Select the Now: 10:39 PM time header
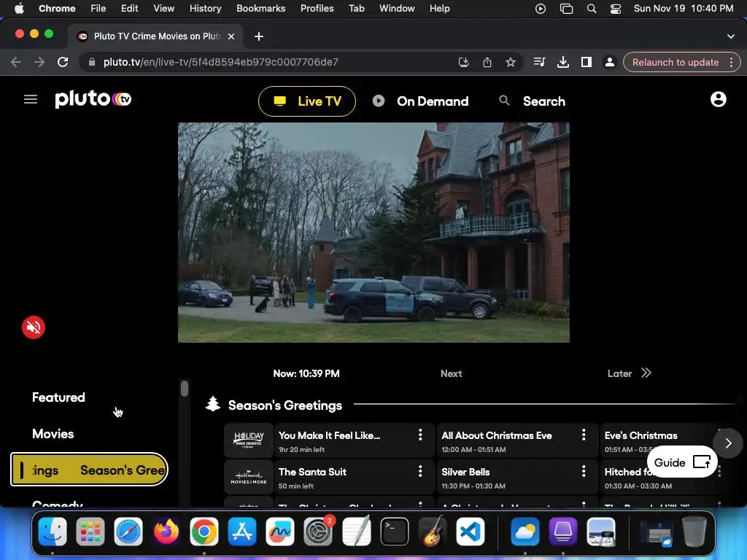This screenshot has height=560, width=747. point(306,373)
